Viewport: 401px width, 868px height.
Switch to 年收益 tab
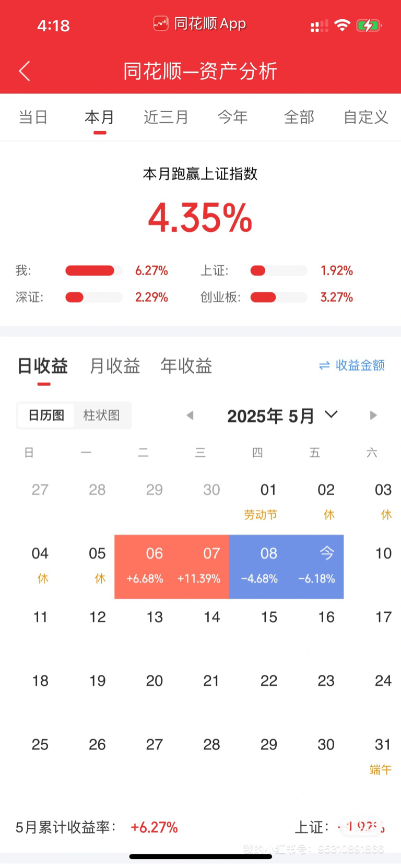[x=186, y=366]
